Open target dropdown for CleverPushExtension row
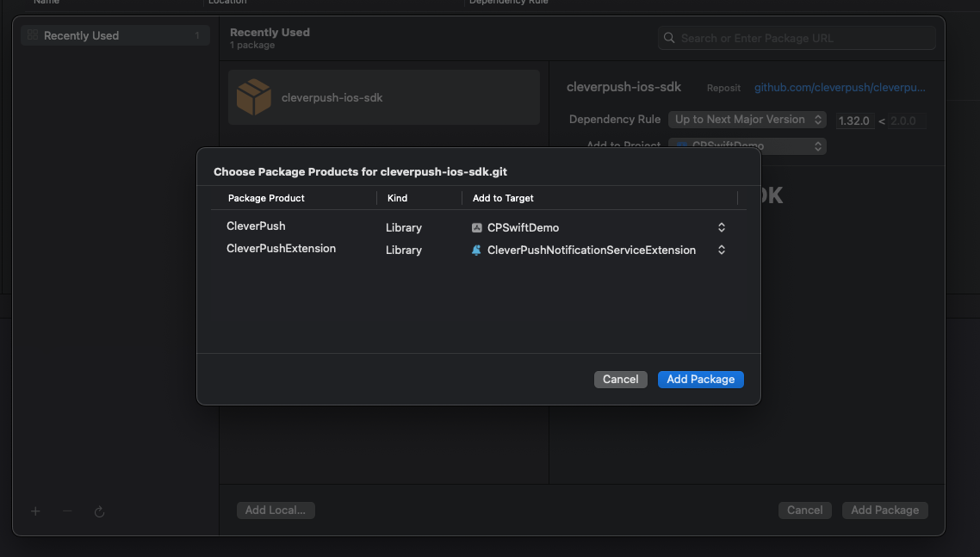Screen dimensions: 980x557 coord(722,250)
